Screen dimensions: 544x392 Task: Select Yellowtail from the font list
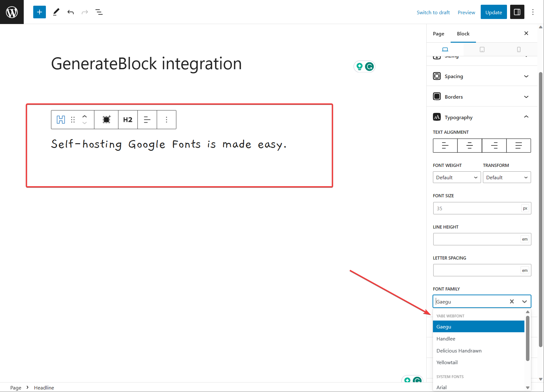[x=478, y=362]
